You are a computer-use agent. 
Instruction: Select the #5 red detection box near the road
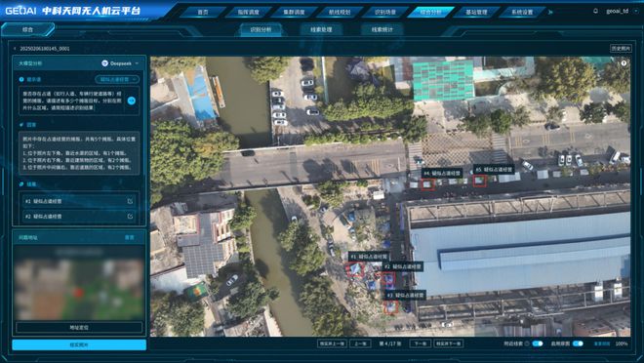(479, 181)
